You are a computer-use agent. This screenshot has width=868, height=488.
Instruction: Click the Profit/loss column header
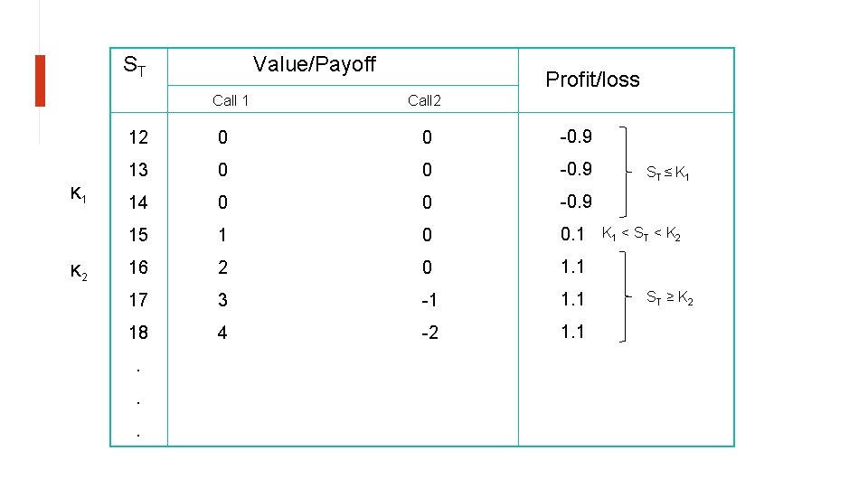point(592,80)
